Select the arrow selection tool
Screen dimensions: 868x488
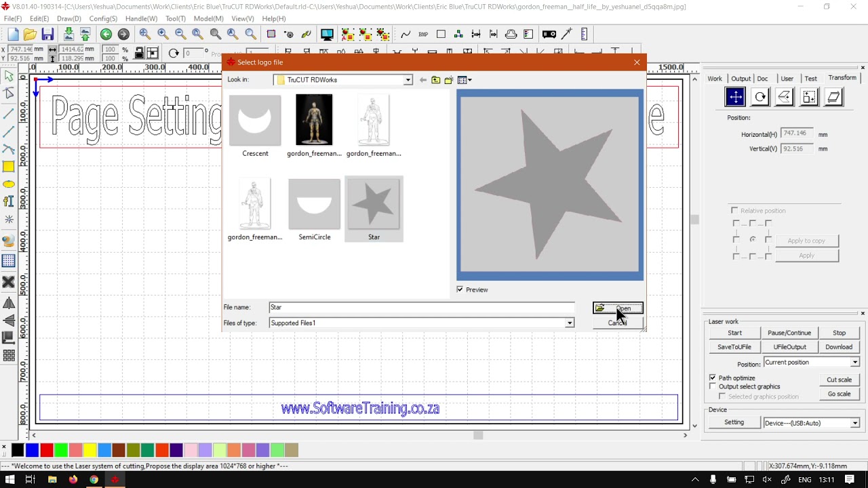pyautogui.click(x=9, y=76)
